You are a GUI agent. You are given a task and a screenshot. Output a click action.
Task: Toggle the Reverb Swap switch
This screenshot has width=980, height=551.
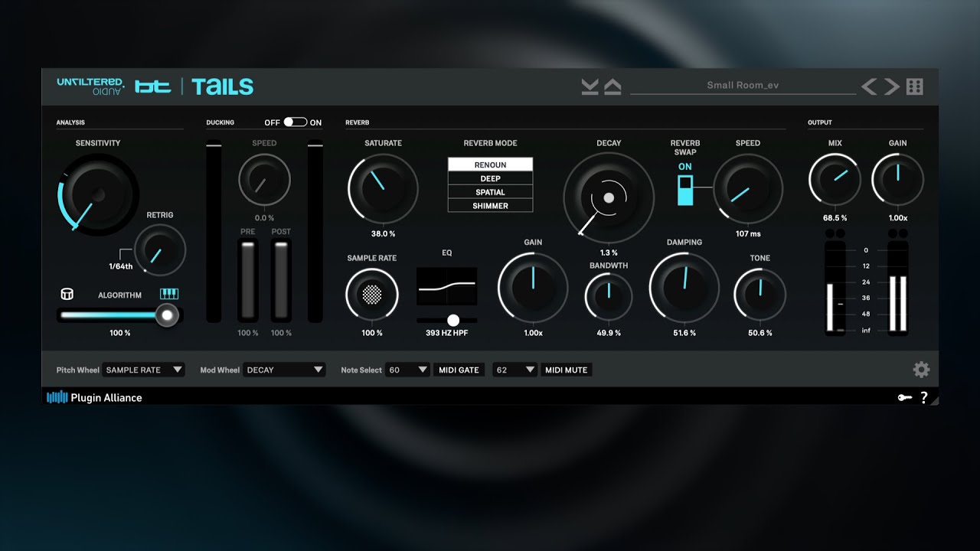[x=685, y=190]
